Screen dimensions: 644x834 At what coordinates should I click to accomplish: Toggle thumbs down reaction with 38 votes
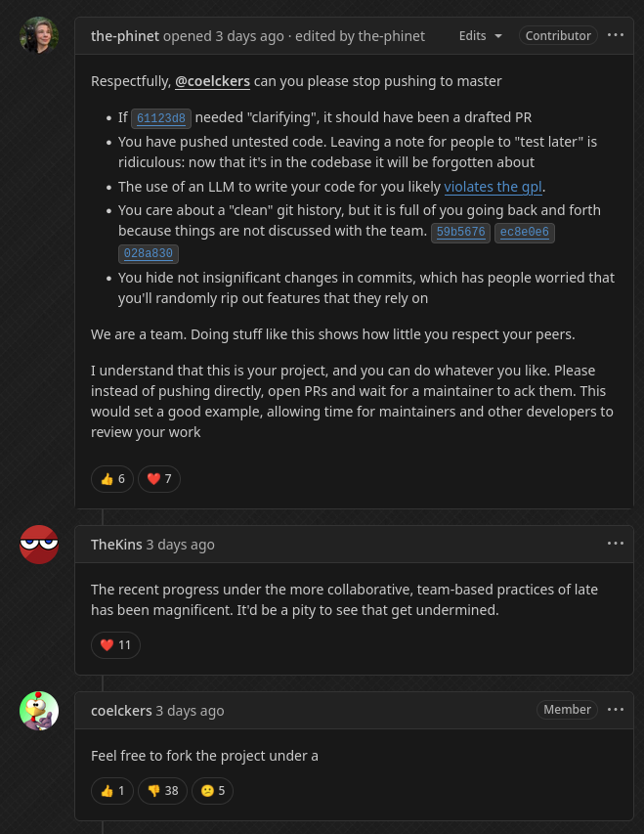(162, 791)
